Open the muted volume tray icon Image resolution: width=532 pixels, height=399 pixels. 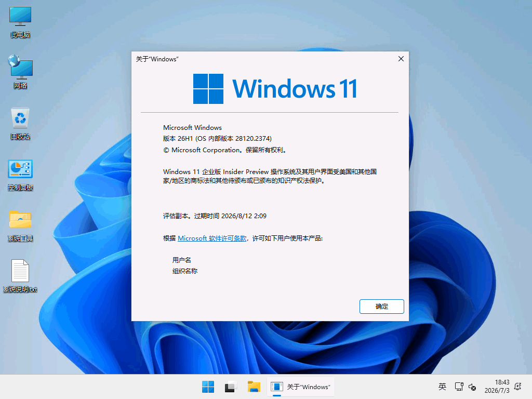click(x=472, y=387)
